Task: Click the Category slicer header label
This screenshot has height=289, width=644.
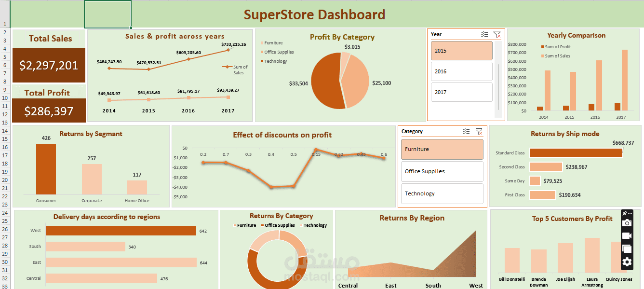Action: coord(412,131)
